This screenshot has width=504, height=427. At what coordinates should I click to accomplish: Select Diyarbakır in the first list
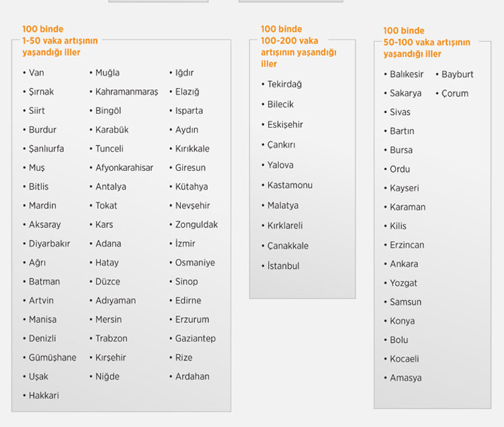49,243
